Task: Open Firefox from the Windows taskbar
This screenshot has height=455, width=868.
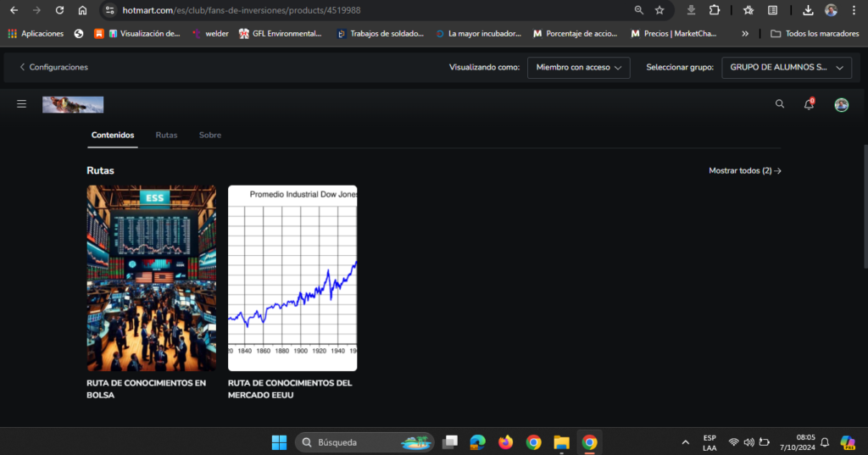Action: [506, 442]
